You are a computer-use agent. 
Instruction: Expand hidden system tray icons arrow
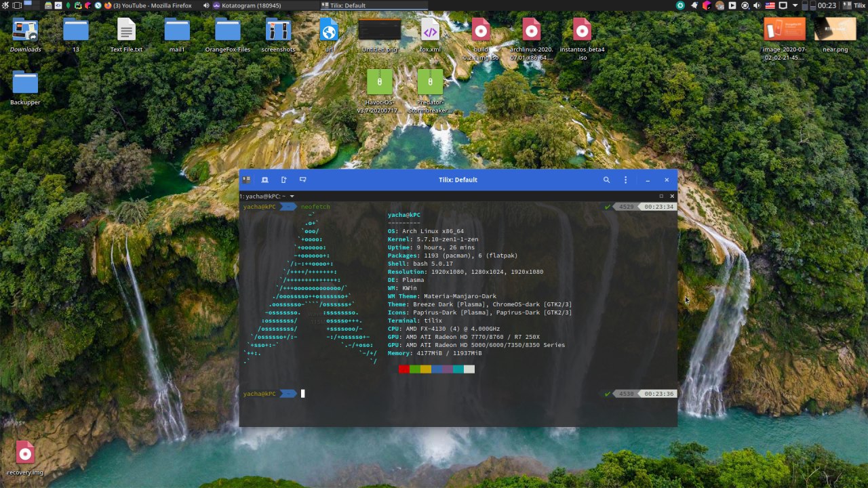coord(795,5)
